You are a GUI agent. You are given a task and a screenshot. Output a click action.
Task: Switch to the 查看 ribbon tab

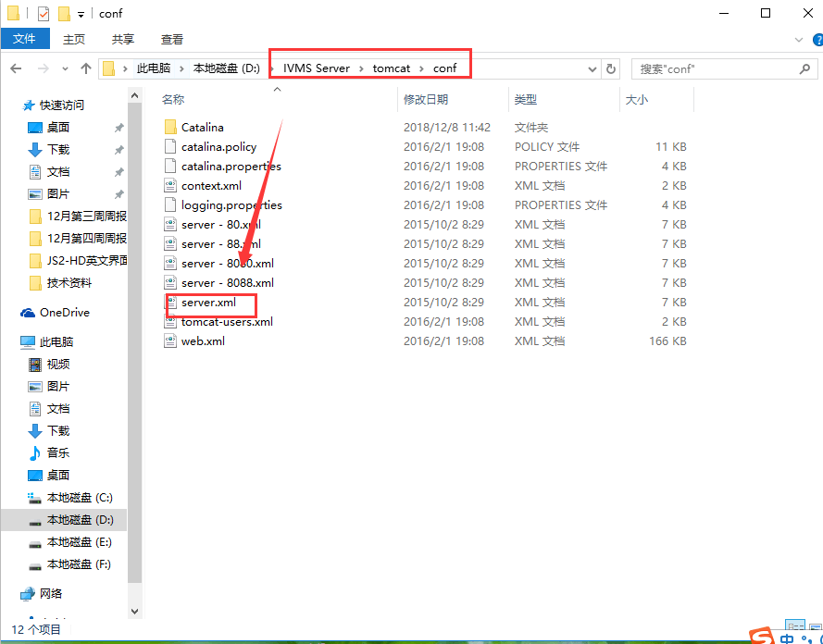(x=171, y=40)
